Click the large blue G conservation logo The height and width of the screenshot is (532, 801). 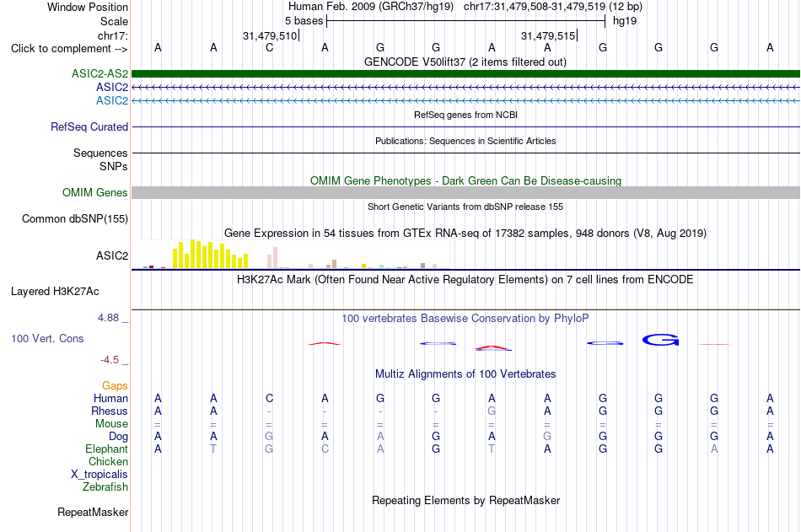coord(660,340)
